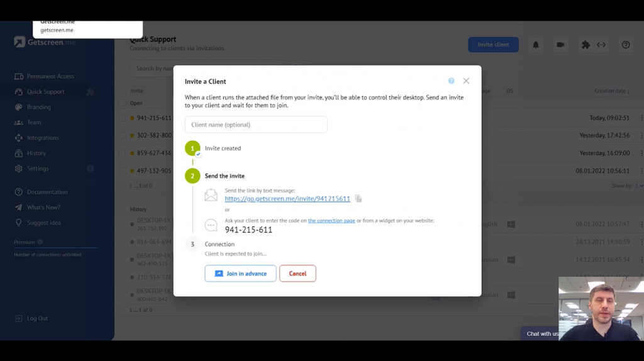Click the Getscreen.me logo
The image size is (644, 361).
tap(45, 42)
